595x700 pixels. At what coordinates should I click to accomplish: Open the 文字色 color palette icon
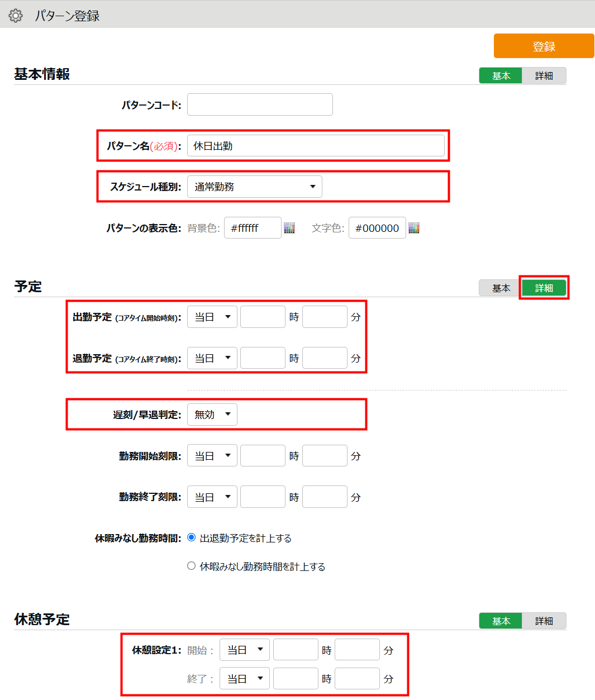coord(414,228)
